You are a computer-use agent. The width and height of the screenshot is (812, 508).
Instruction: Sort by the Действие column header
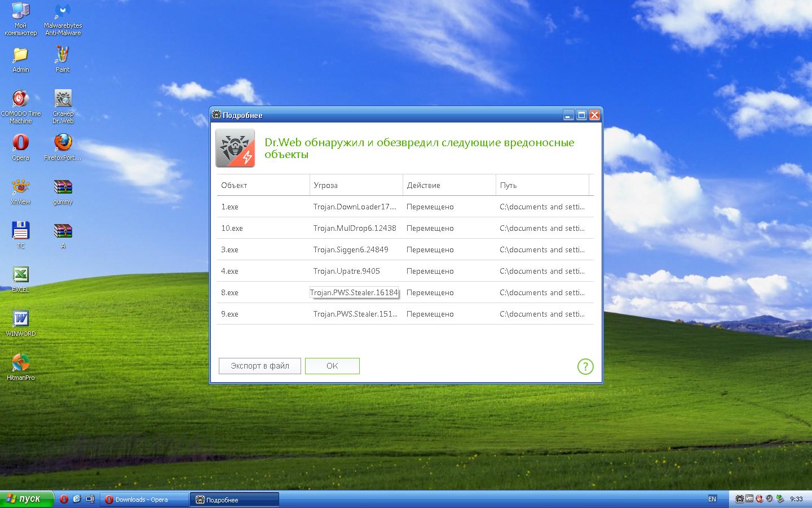[x=449, y=185]
